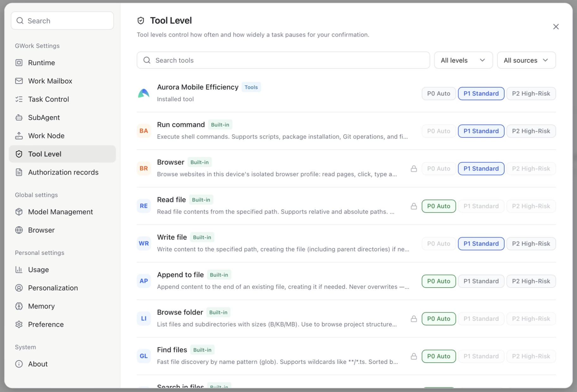The height and width of the screenshot is (392, 577).
Task: Select P1 Standard for Run command
Action: (481, 131)
